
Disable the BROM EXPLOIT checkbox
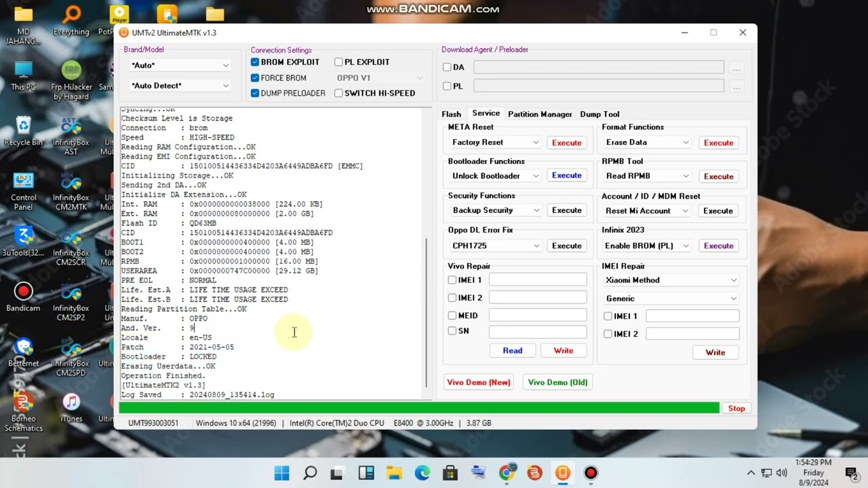[254, 62]
